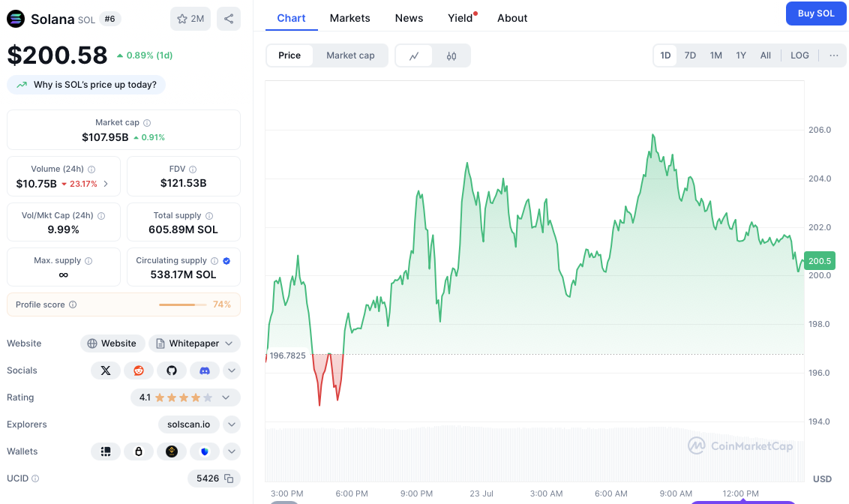Select the 1Y time range
This screenshot has width=849, height=504.
click(x=741, y=55)
